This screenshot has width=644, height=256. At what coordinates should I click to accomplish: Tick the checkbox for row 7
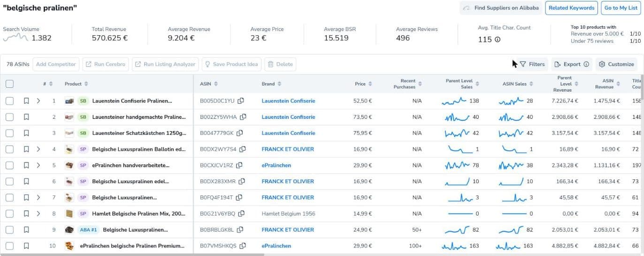coord(9,197)
